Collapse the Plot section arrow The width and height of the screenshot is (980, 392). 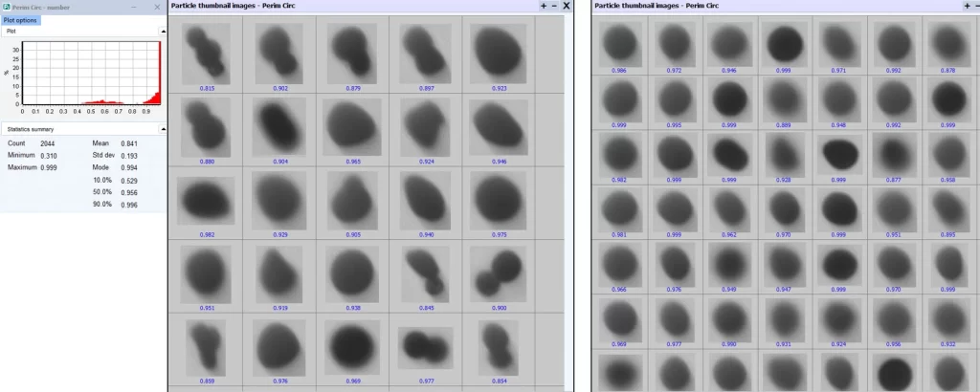[162, 32]
